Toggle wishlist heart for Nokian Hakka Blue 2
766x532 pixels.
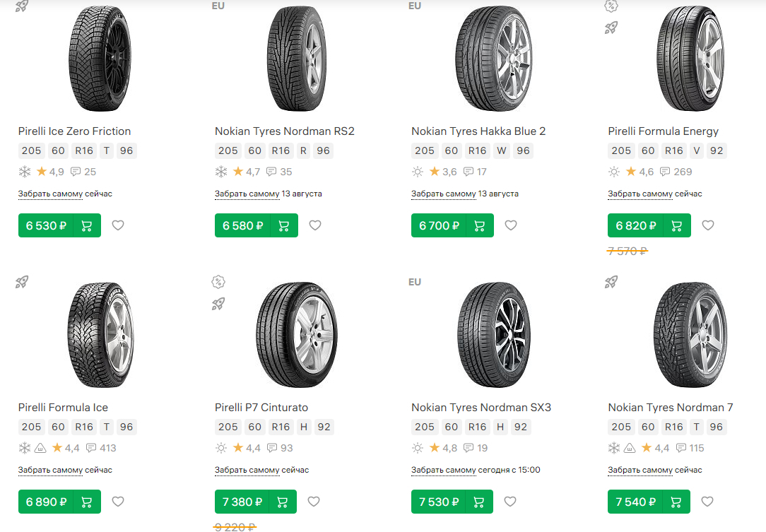click(511, 225)
